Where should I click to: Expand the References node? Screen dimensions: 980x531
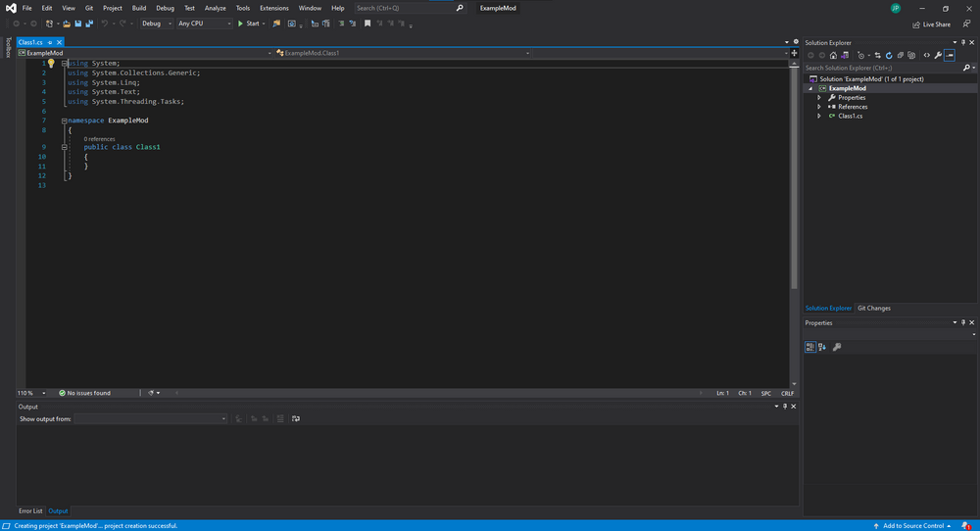click(819, 107)
